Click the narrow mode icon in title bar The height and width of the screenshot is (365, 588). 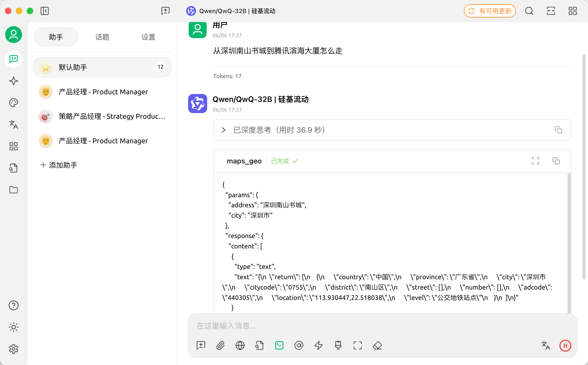551,11
